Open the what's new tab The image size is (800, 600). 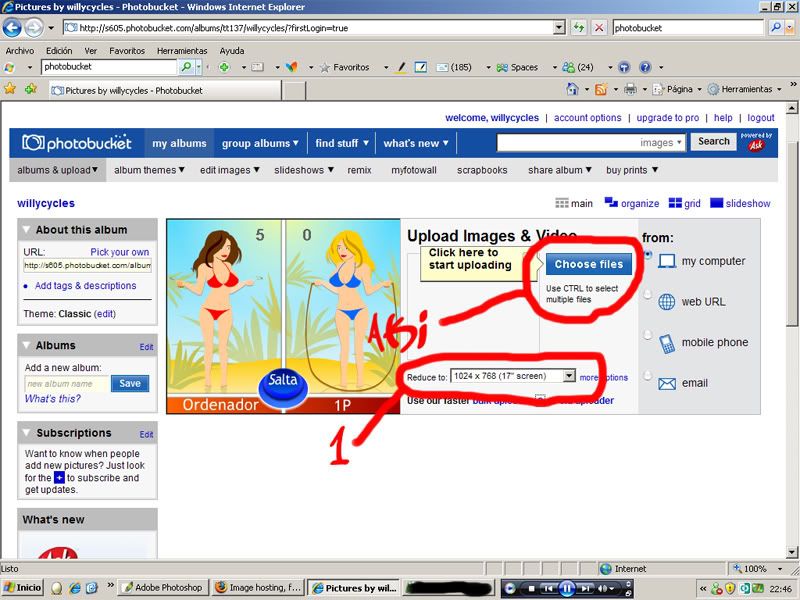coord(416,143)
